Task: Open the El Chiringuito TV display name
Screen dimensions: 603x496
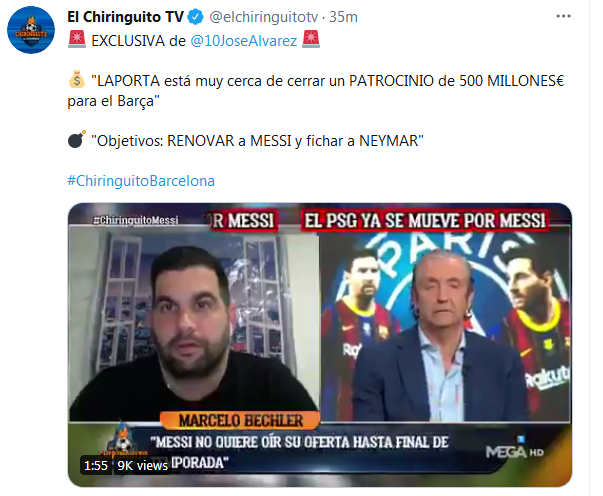Action: click(x=125, y=17)
